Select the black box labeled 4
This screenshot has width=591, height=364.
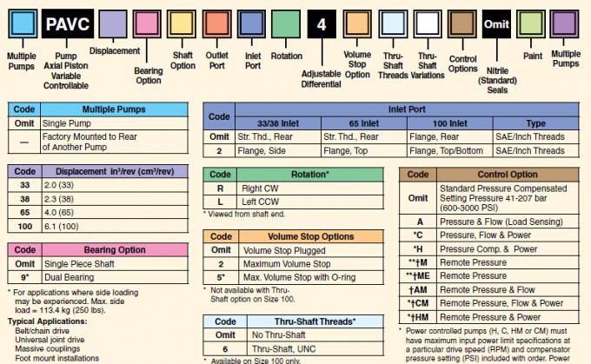[322, 24]
